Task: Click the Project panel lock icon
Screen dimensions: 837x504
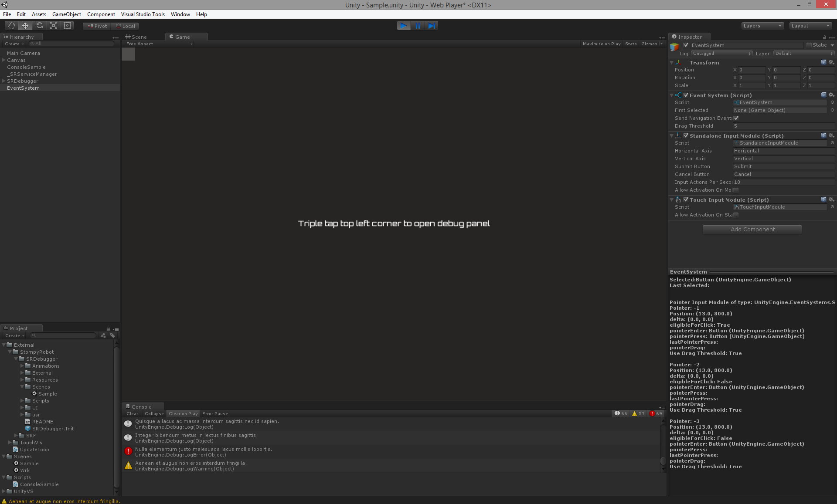Action: (x=108, y=329)
